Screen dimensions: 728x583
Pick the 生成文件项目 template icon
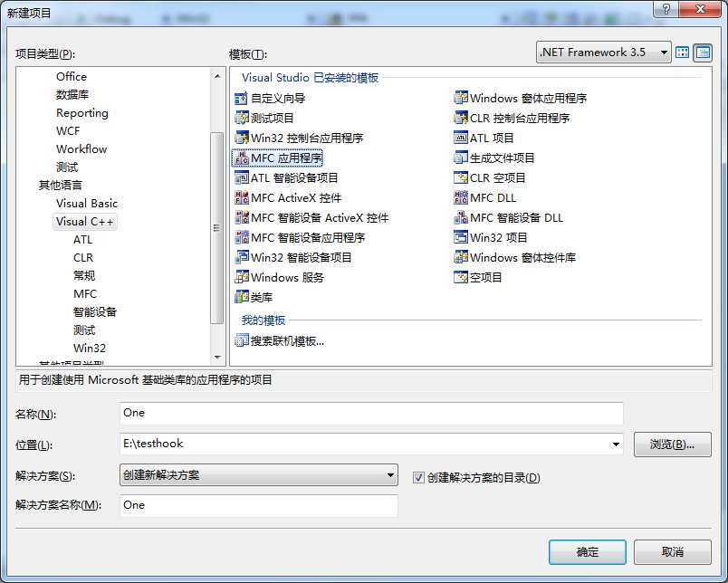tap(461, 158)
